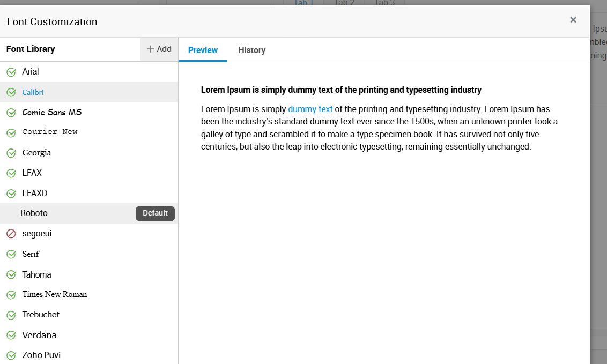607x364 pixels.
Task: Select the LFAXD font in the library
Action: (x=89, y=193)
